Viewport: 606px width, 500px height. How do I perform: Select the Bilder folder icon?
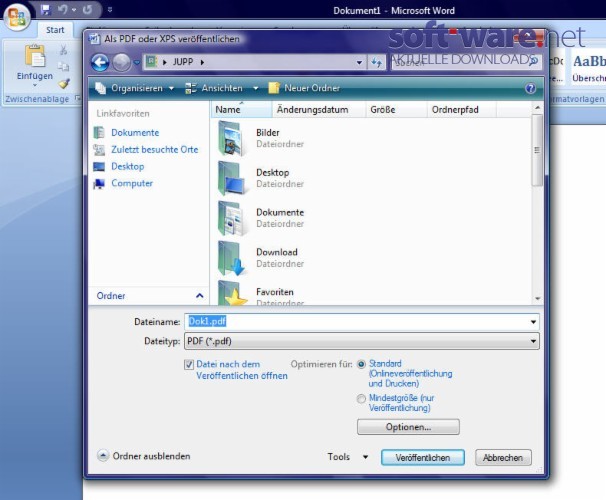[232, 138]
